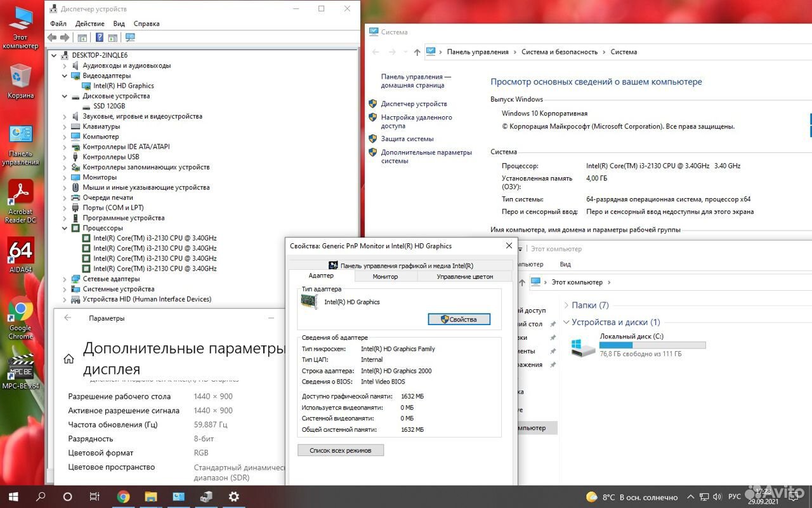The height and width of the screenshot is (508, 812).
Task: Click scan for hardware changes monitor icon
Action: pos(130,37)
